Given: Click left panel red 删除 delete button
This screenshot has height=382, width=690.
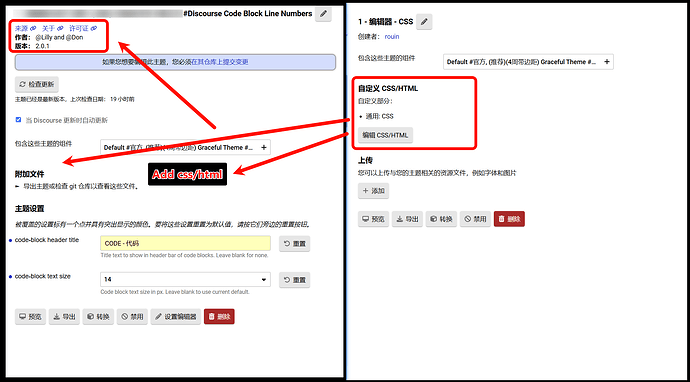Looking at the screenshot, I should click(219, 316).
